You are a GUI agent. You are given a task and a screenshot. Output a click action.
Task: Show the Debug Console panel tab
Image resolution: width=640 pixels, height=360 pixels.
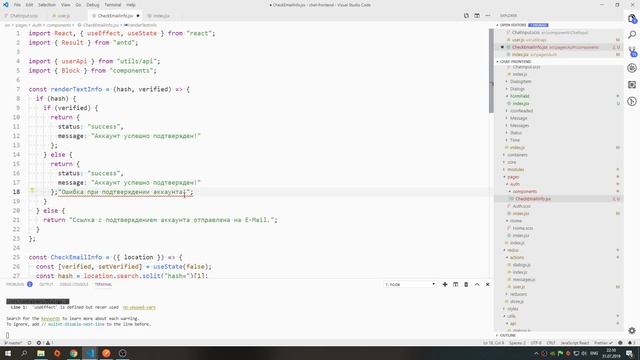(x=74, y=284)
